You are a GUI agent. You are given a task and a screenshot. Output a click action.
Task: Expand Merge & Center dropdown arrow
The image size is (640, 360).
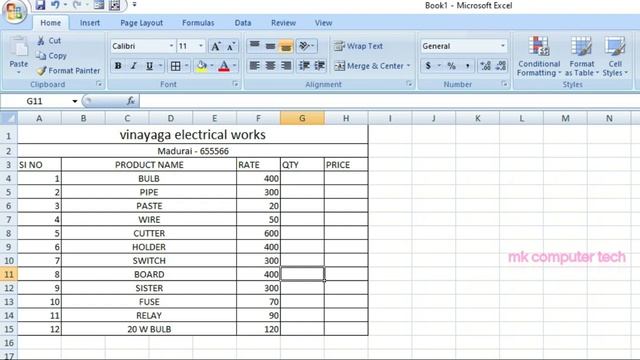408,66
